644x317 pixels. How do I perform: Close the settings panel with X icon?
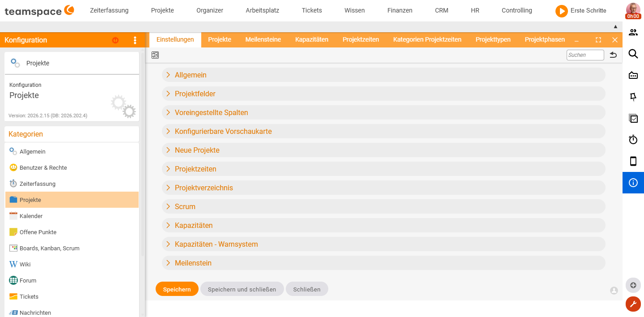[614, 40]
